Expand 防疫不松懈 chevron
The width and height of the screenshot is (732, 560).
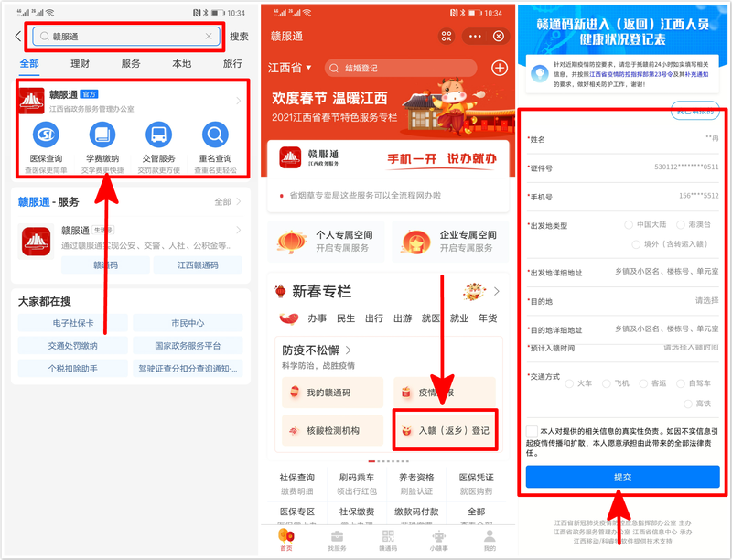349,350
